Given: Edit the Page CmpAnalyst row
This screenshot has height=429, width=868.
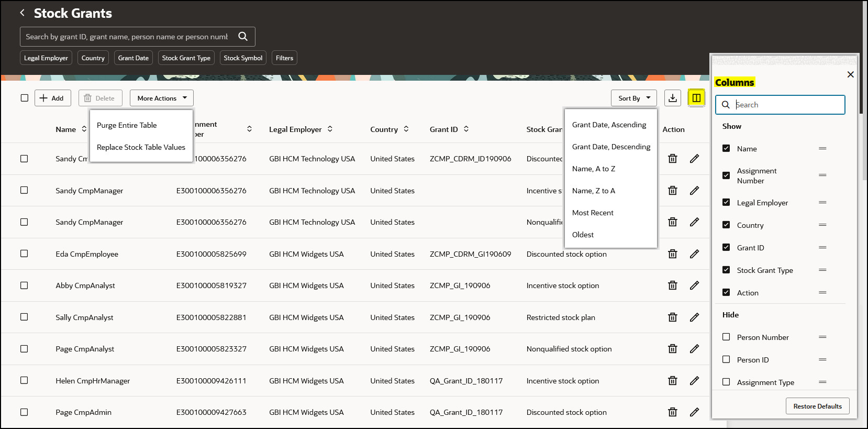Looking at the screenshot, I should 694,349.
